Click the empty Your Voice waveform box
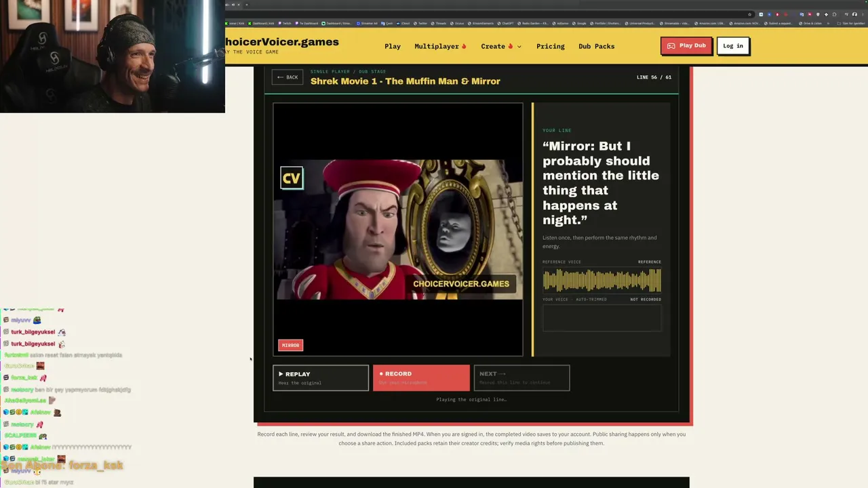Screen dimensions: 868x488 602,318
